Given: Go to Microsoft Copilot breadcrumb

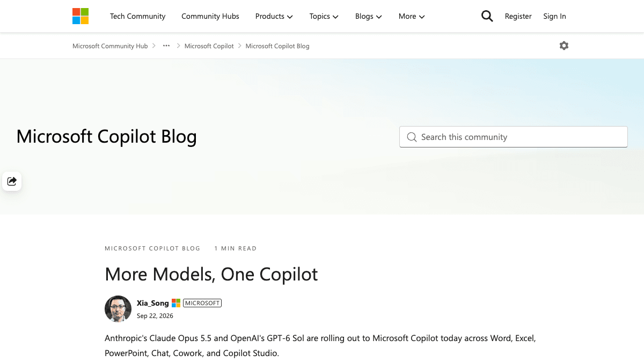Looking at the screenshot, I should click(x=209, y=46).
